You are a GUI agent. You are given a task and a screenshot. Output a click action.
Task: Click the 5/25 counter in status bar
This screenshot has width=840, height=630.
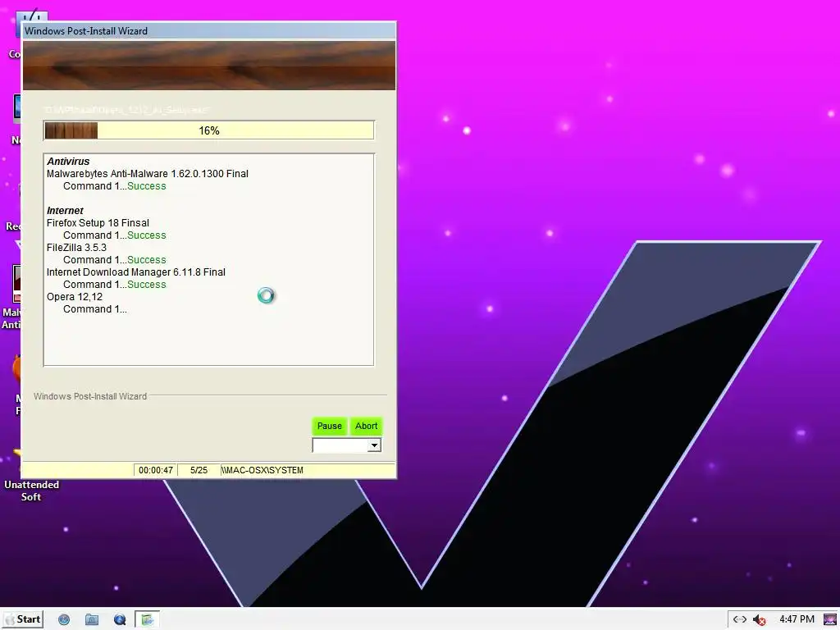coord(199,470)
